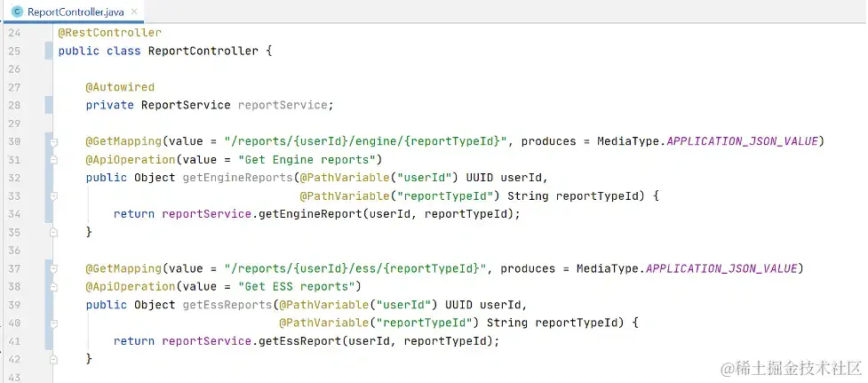Image resolution: width=868 pixels, height=383 pixels.
Task: Click the "/reports/{userId}/engine/{reportTypeId}" string
Action: (x=366, y=141)
